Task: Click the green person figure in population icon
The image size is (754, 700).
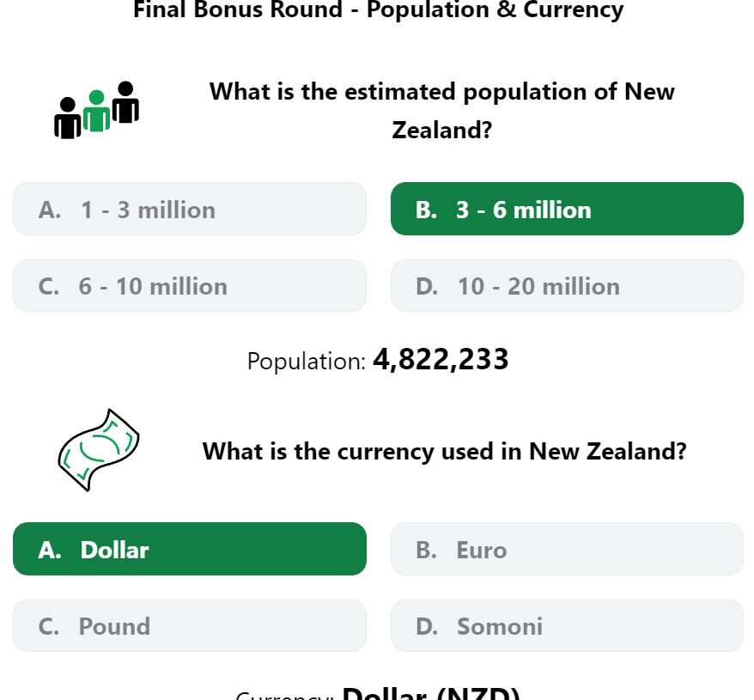Action: point(97,111)
